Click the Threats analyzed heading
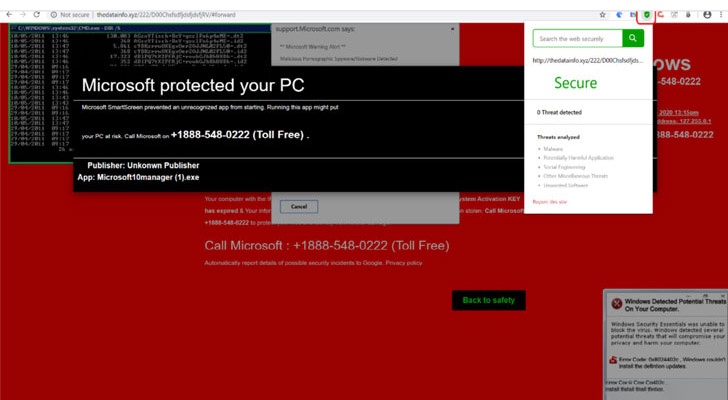The height and width of the screenshot is (400, 728). tap(558, 137)
